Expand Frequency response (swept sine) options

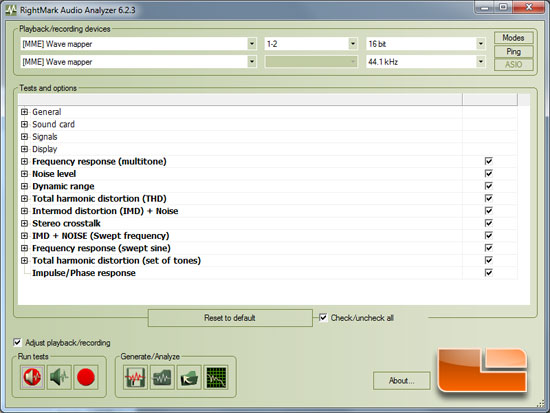[x=24, y=248]
